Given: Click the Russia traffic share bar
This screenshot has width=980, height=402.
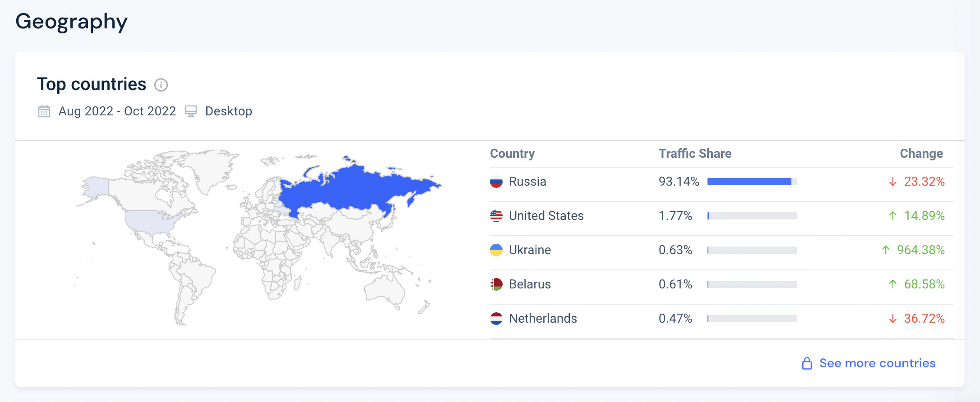Looking at the screenshot, I should [x=752, y=182].
